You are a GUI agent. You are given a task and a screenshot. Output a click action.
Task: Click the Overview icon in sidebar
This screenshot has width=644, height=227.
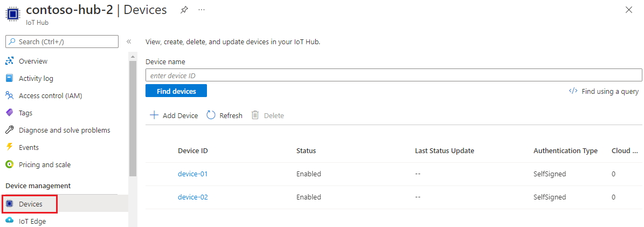(9, 61)
